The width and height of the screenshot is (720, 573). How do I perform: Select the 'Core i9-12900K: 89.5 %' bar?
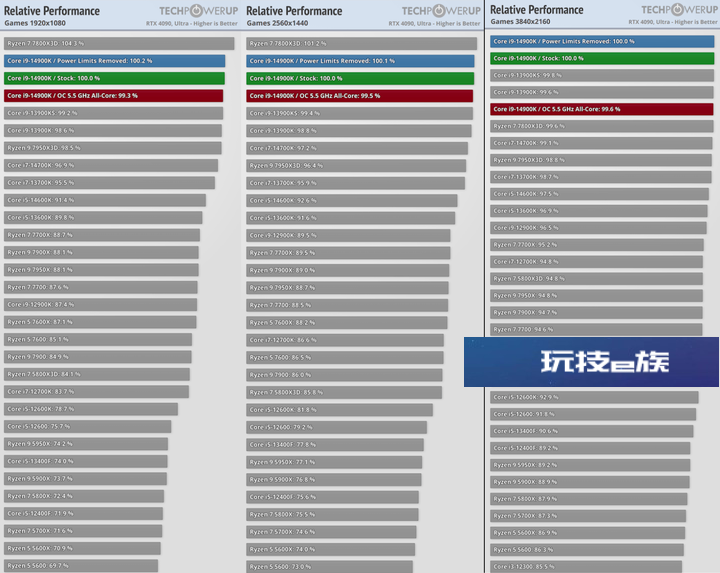pos(349,236)
